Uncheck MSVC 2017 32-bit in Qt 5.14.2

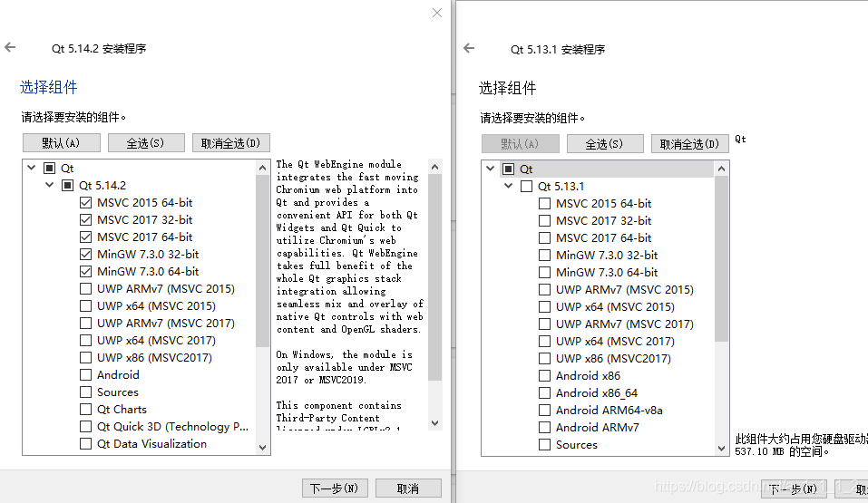point(85,219)
